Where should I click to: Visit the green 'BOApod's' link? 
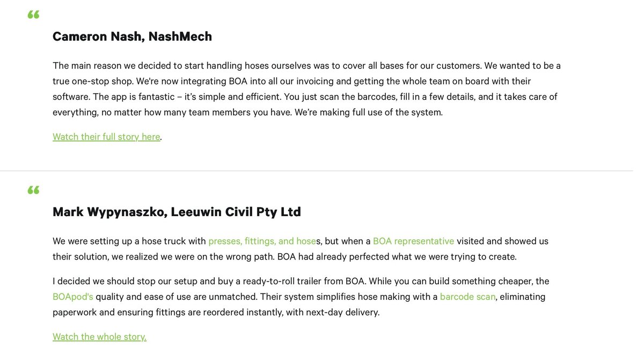coord(73,297)
